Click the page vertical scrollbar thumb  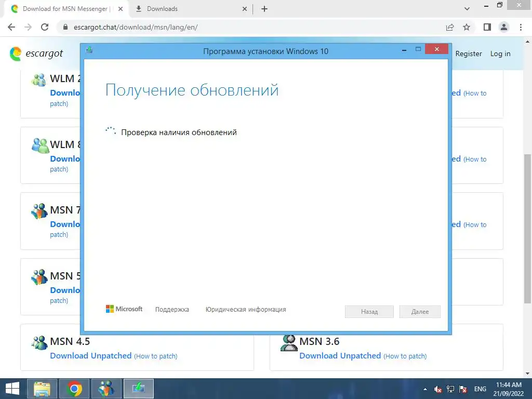pos(527,229)
